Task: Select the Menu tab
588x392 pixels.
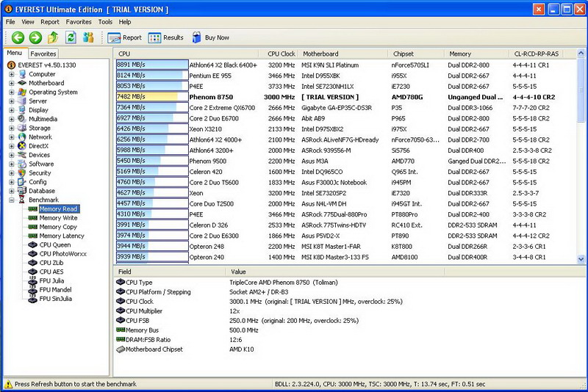Action: (15, 53)
